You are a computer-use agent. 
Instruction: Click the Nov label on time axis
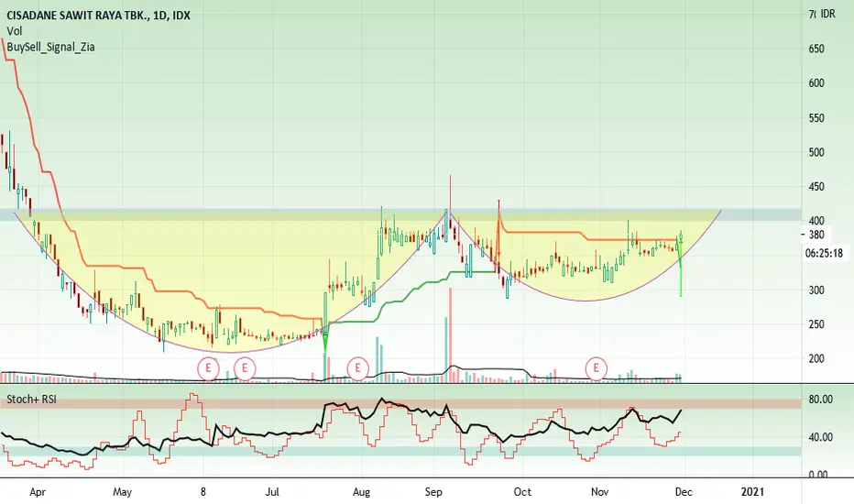click(x=599, y=492)
